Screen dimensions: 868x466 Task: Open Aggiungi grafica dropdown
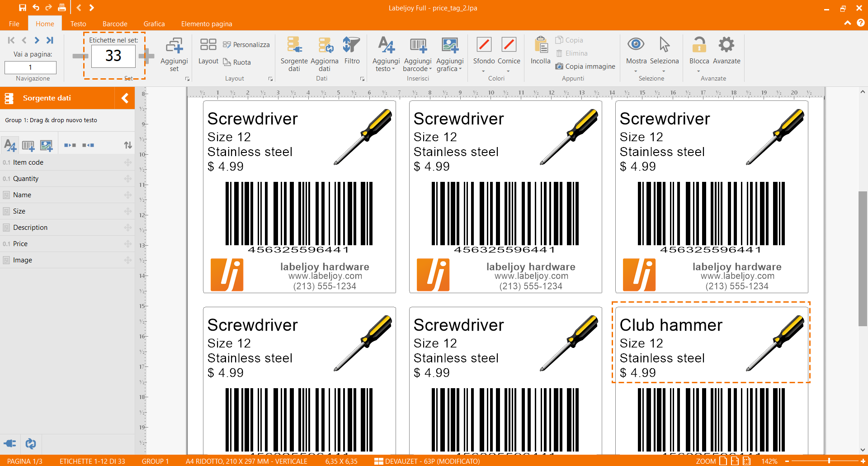pyautogui.click(x=450, y=54)
